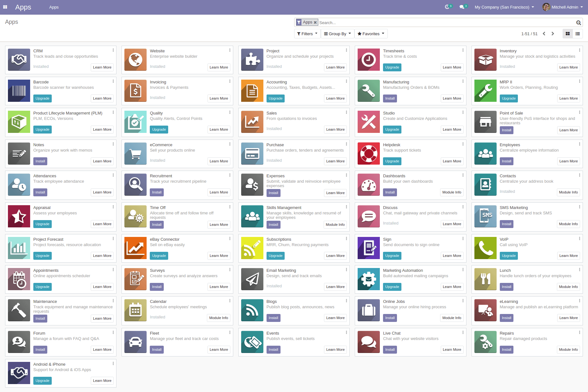
Task: Open the Appraisal star icon
Action: pos(19,216)
